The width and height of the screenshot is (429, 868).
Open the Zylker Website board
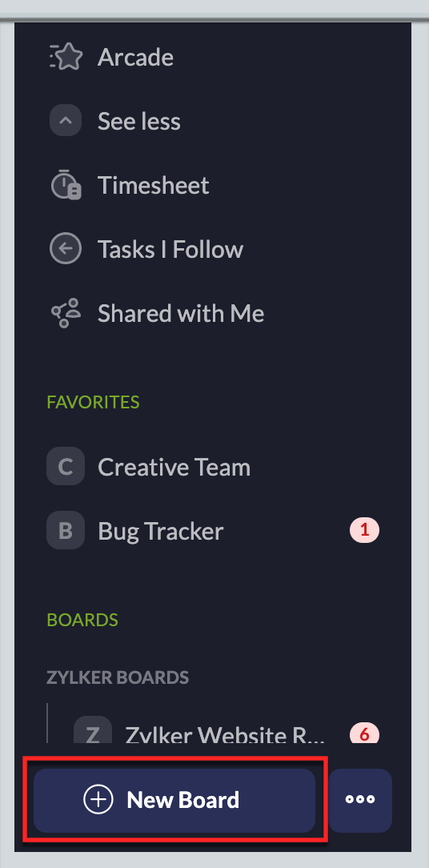pos(225,734)
